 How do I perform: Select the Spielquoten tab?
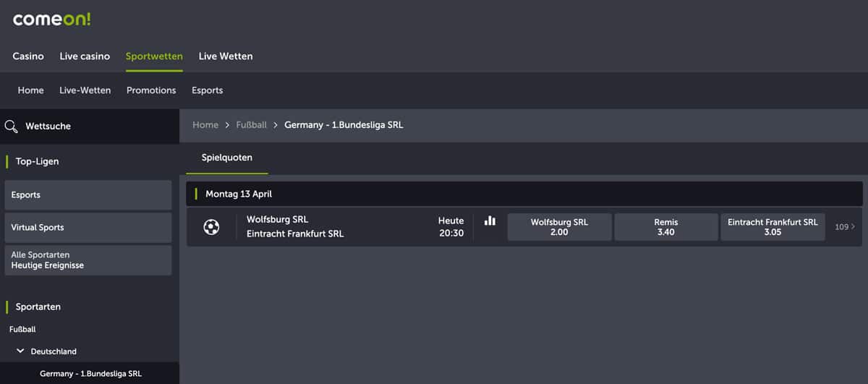pyautogui.click(x=227, y=158)
